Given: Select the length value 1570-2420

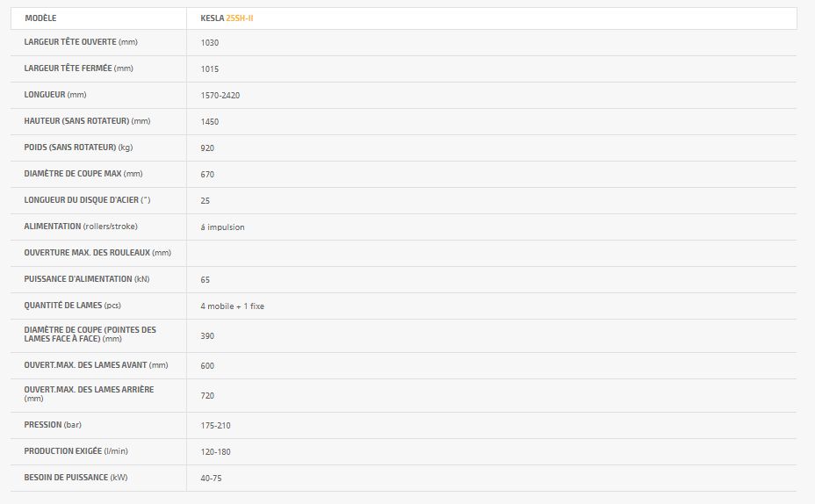Looking at the screenshot, I should coord(220,95).
